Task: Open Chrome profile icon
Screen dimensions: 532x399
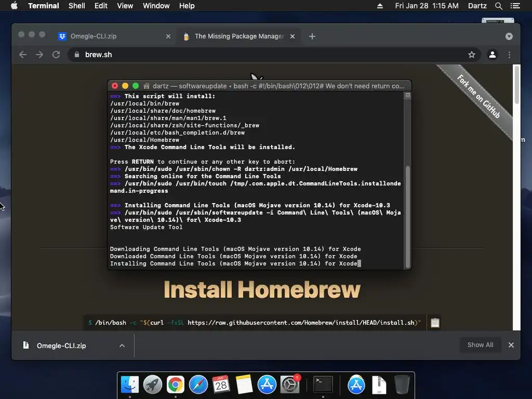Action: point(493,55)
